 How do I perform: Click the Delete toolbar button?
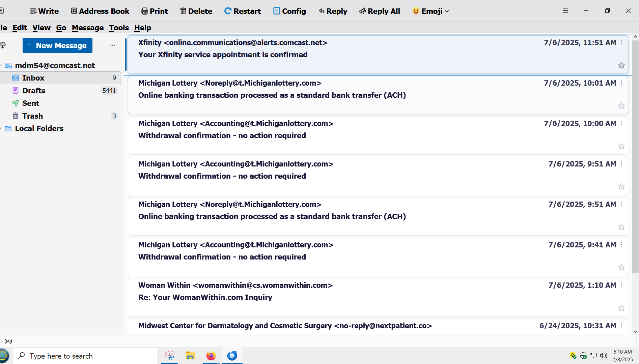[x=196, y=11]
